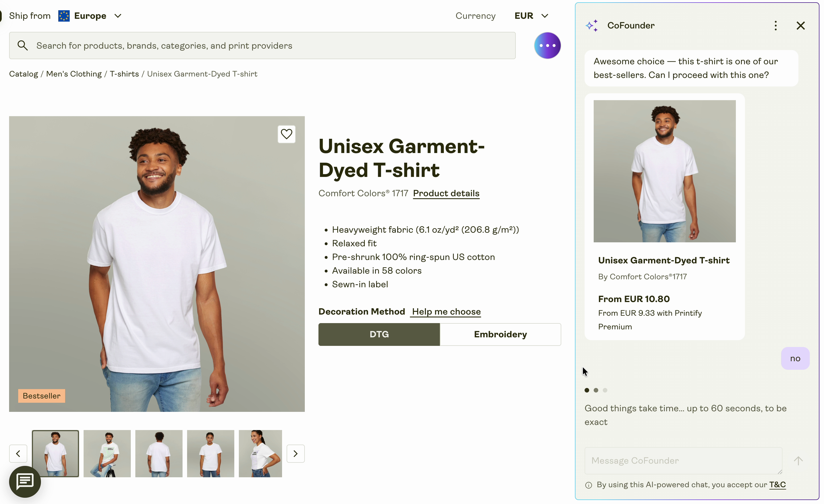Select the DTG decoration method
The image size is (824, 504).
tap(379, 334)
